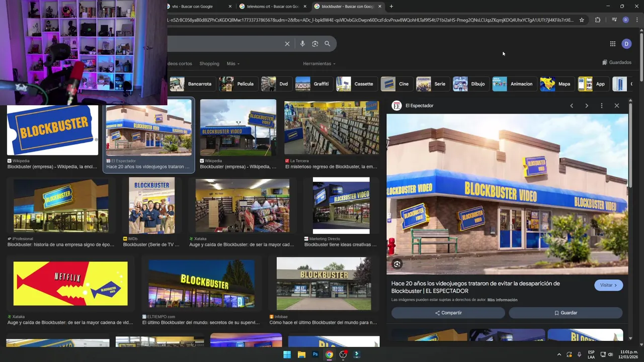Search inside image with lens overlay icon

[x=397, y=264]
